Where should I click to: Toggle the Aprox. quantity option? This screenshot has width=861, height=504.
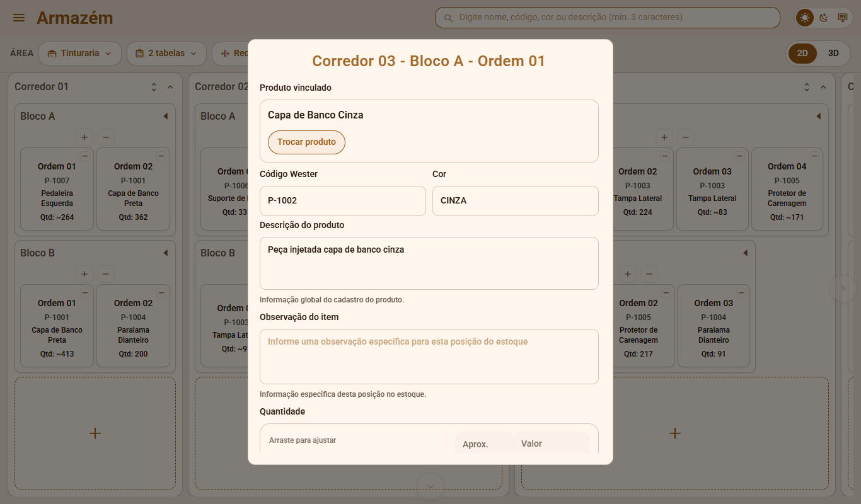(483, 444)
